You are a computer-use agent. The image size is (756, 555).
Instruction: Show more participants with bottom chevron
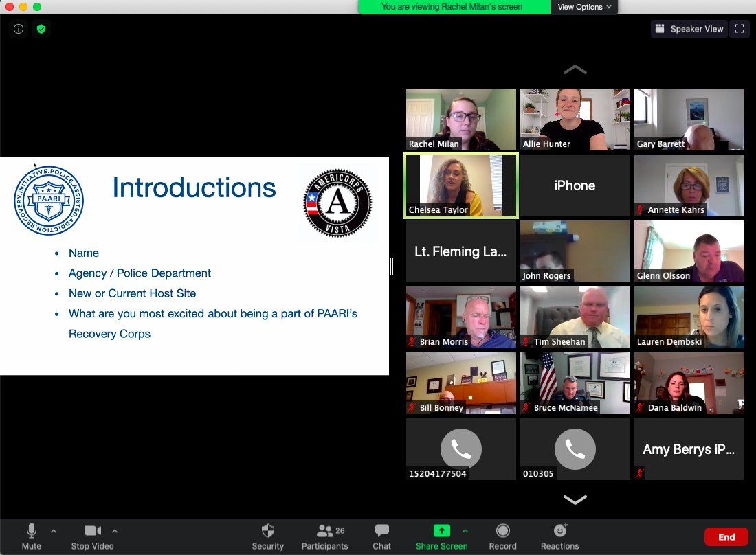[x=575, y=499]
